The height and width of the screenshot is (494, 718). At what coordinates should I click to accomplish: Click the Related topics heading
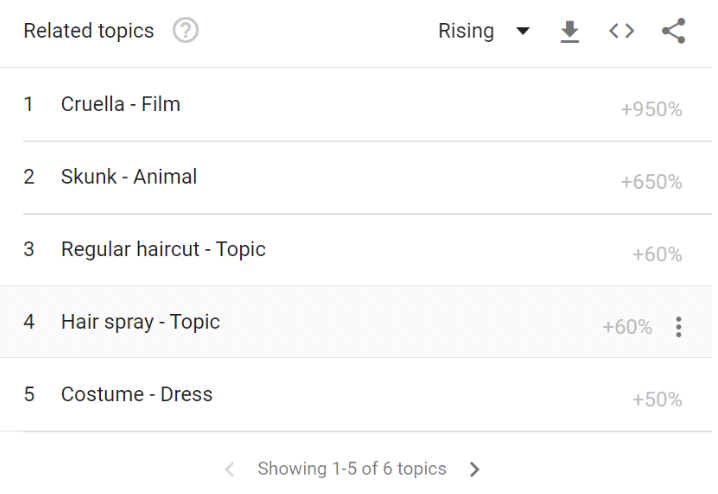[x=89, y=31]
